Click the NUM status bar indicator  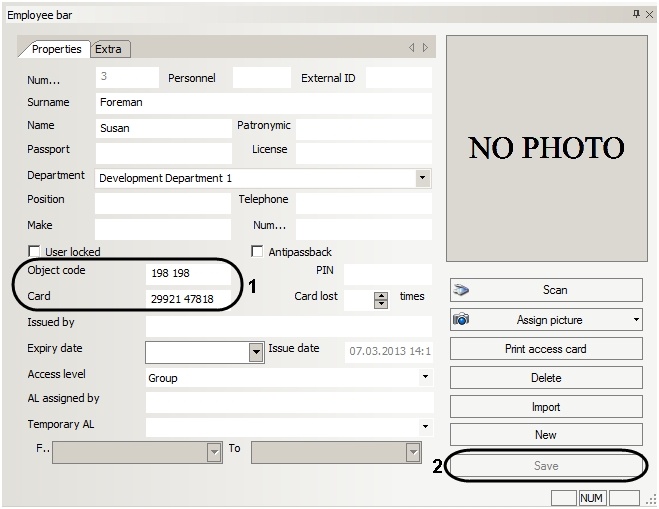[592, 498]
